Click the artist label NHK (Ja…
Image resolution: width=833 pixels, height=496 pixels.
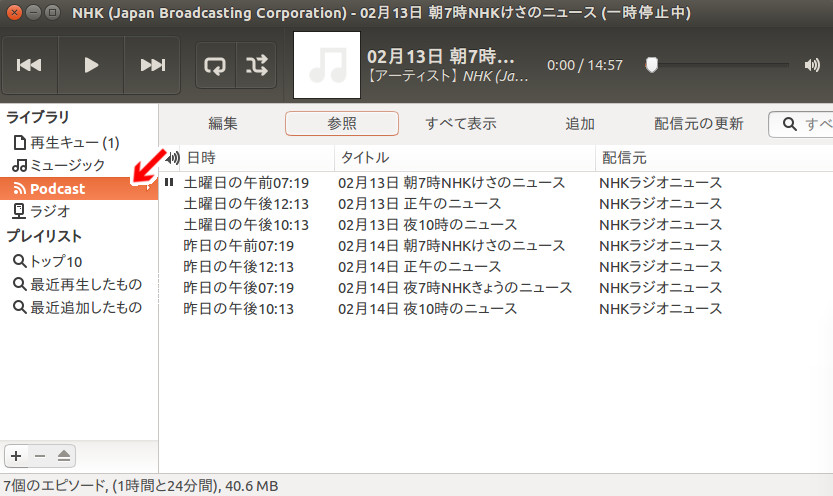(495, 76)
